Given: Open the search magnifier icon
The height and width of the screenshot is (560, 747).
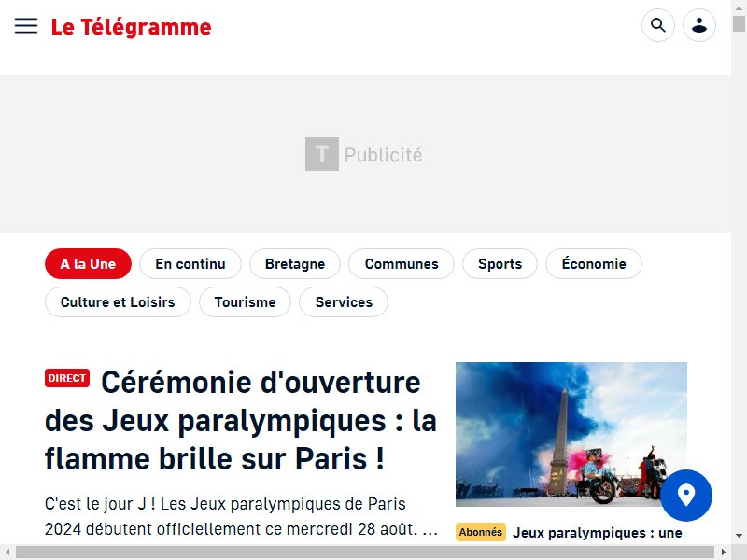Looking at the screenshot, I should pyautogui.click(x=658, y=25).
